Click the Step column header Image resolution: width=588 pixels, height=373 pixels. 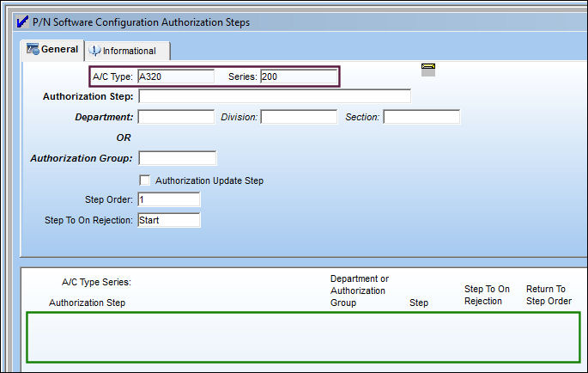(419, 303)
